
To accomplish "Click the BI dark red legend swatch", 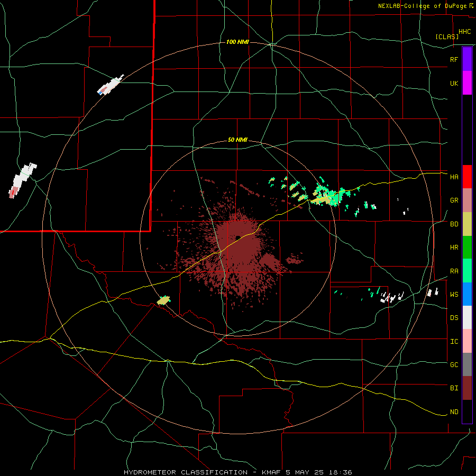I will [467, 388].
